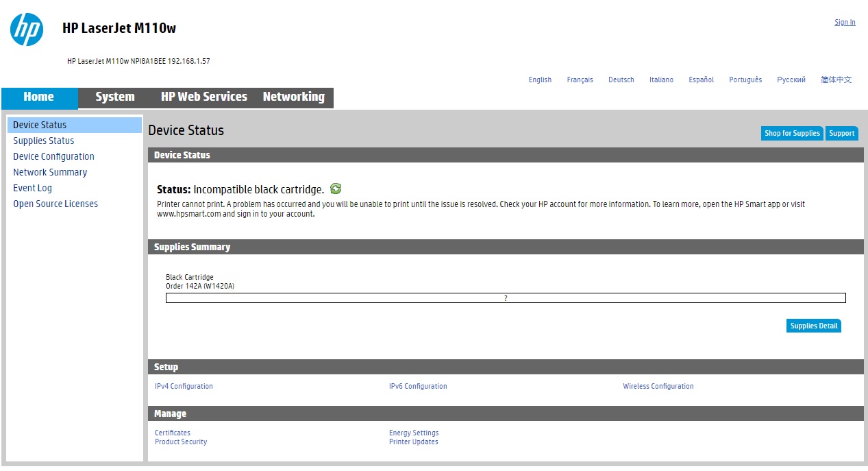Viewport: 868px width, 471px height.
Task: Open the Device Configuration page
Action: tap(53, 156)
